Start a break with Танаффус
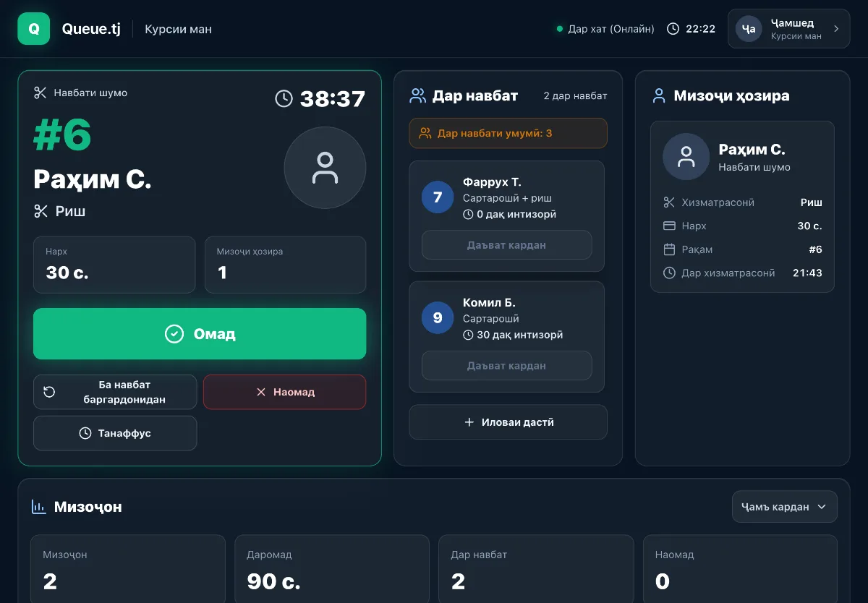The width and height of the screenshot is (868, 603). click(x=115, y=433)
